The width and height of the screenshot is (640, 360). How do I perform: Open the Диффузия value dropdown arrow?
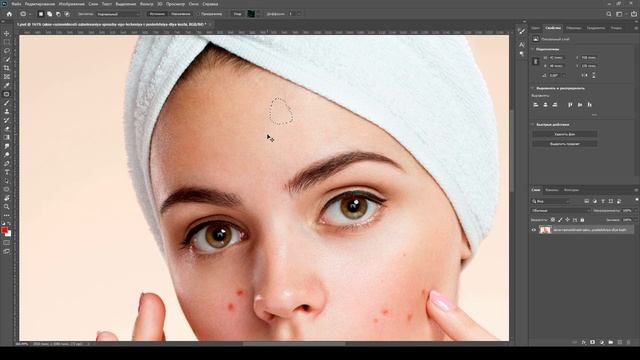click(298, 14)
